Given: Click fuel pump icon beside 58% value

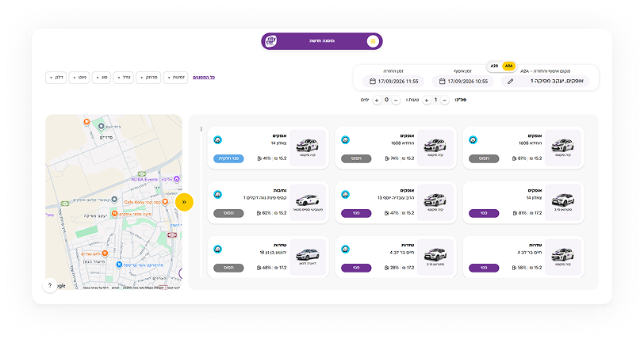Looking at the screenshot, I should 515,268.
